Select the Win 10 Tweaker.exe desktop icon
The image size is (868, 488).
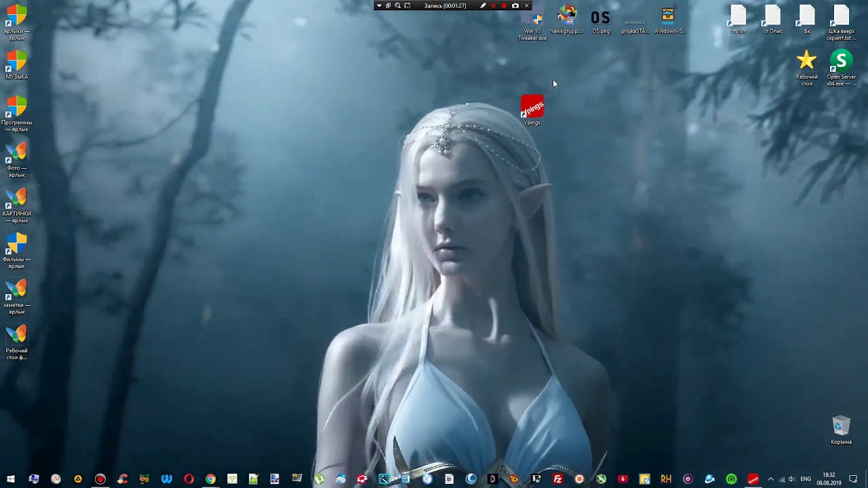pos(532,24)
